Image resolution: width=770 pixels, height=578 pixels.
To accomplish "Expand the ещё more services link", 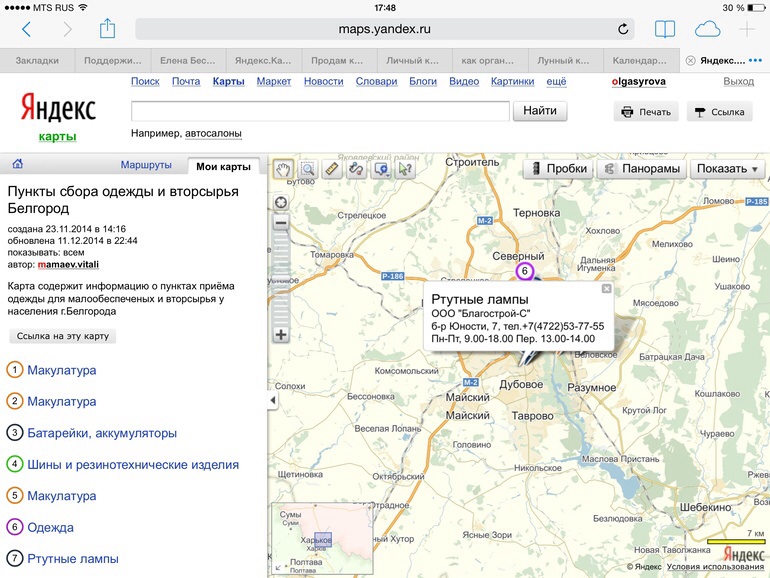I will (x=556, y=82).
